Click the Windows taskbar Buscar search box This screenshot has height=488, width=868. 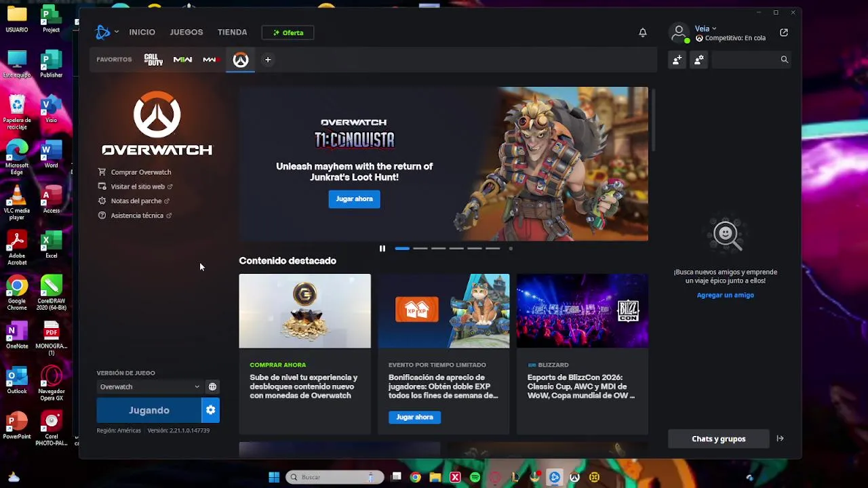[335, 477]
